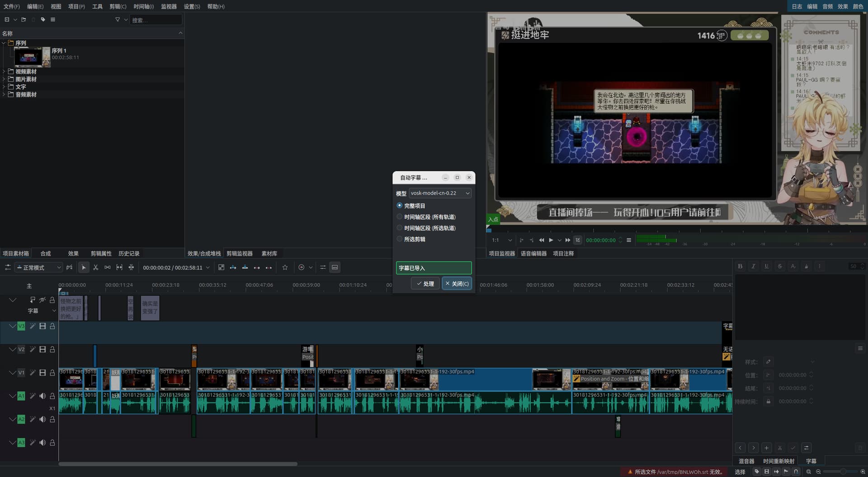This screenshot has height=477, width=868.
Task: Open the 项目(P) menu
Action: click(76, 6)
